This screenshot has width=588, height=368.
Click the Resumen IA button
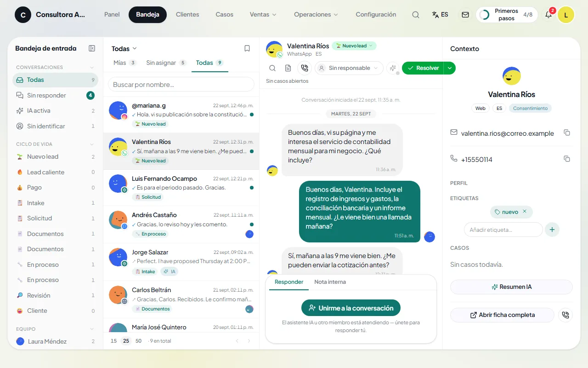511,287
